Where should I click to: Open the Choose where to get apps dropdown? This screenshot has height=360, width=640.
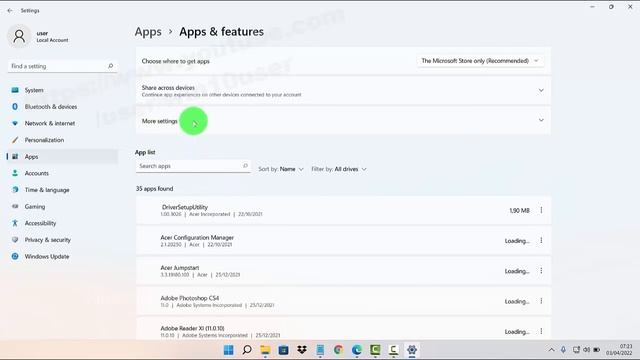480,61
